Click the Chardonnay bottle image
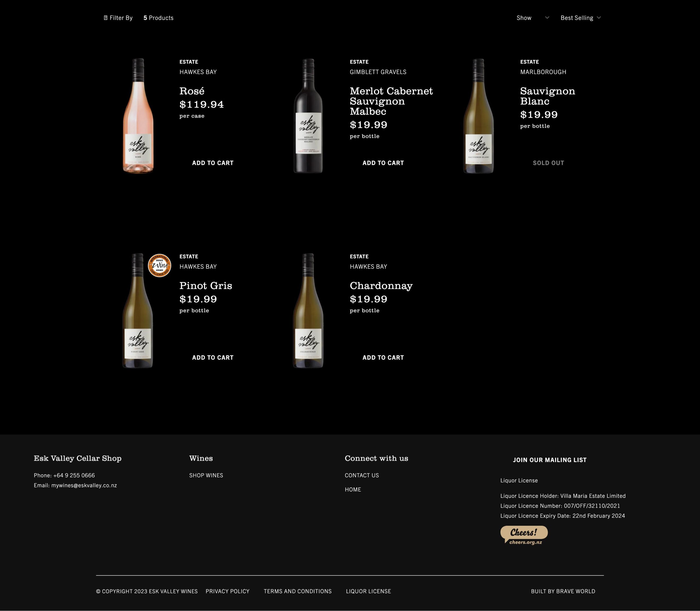Screen dimensions: 700x611 coord(308,311)
